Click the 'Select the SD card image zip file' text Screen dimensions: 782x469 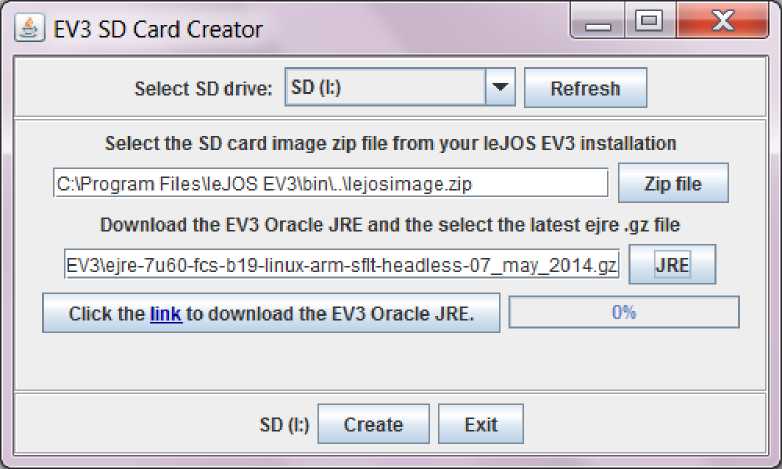click(x=391, y=144)
